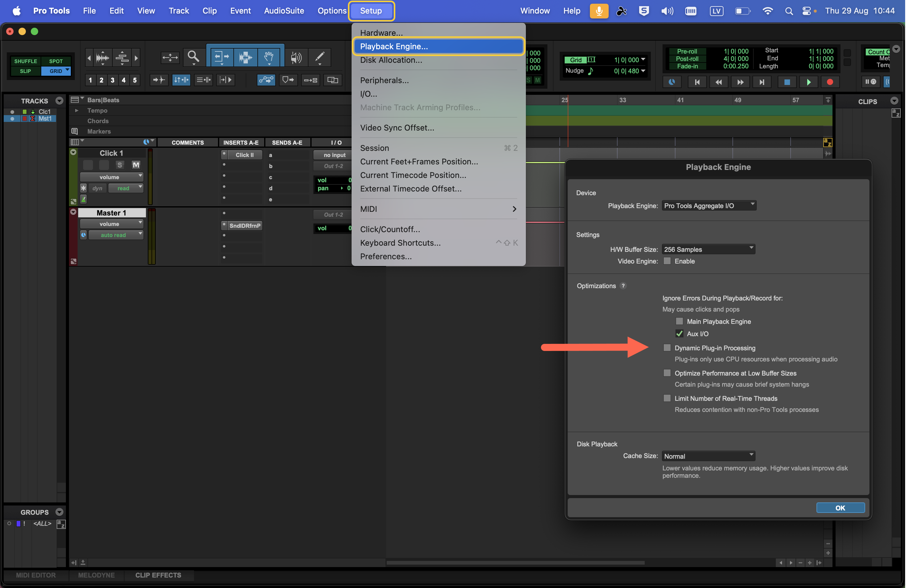The width and height of the screenshot is (907, 588).
Task: Select the Mst1 track in Tracks list
Action: [45, 119]
